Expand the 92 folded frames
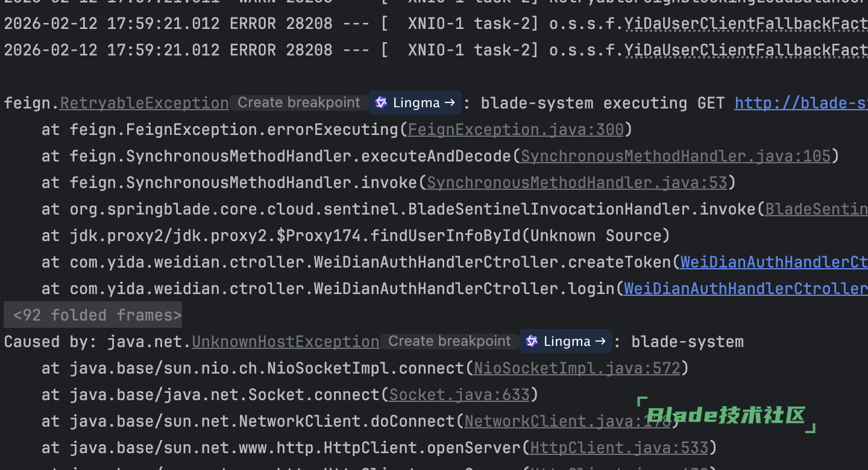 pyautogui.click(x=93, y=315)
